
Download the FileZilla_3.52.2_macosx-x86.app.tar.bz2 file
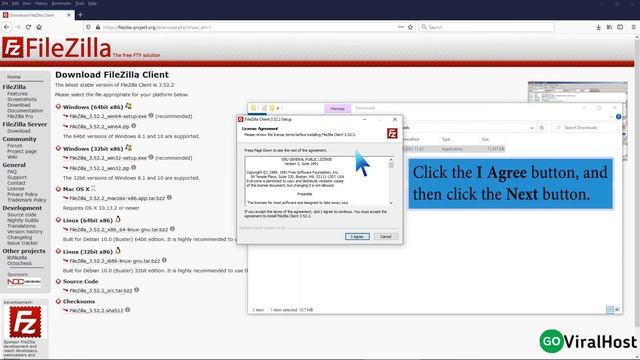coord(117,198)
